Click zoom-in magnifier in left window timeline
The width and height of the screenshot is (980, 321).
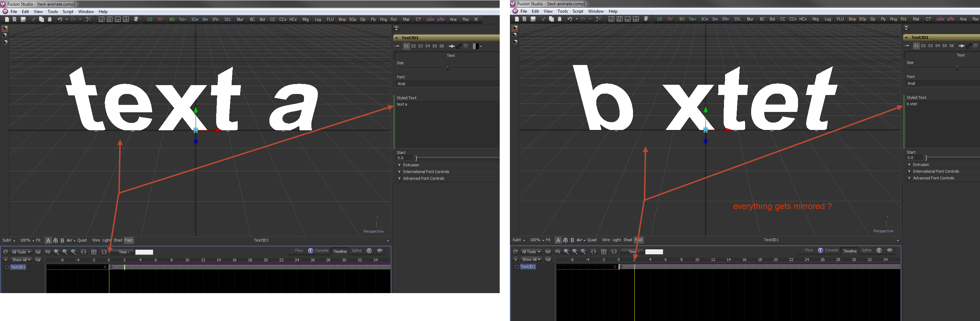coord(65,252)
